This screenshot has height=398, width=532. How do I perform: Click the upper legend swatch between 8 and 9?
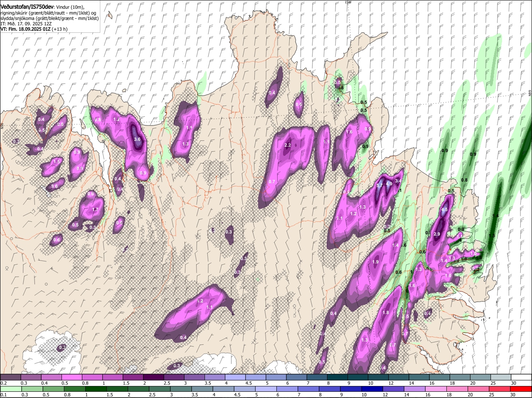(x=337, y=377)
